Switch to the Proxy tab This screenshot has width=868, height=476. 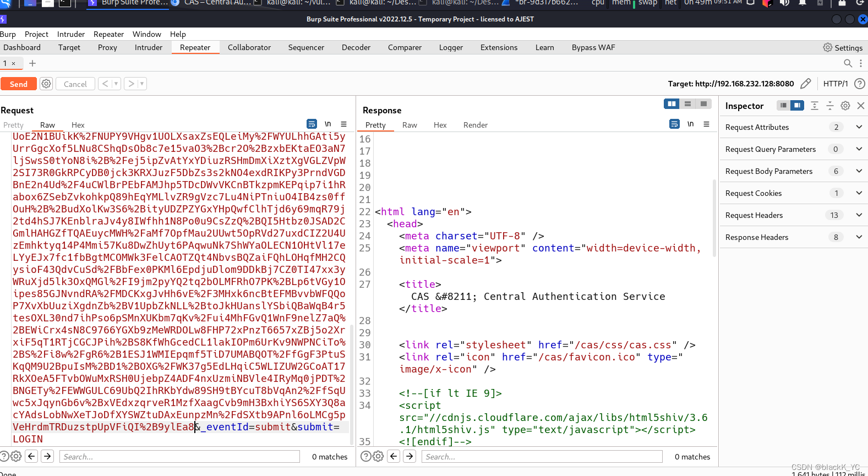point(107,47)
